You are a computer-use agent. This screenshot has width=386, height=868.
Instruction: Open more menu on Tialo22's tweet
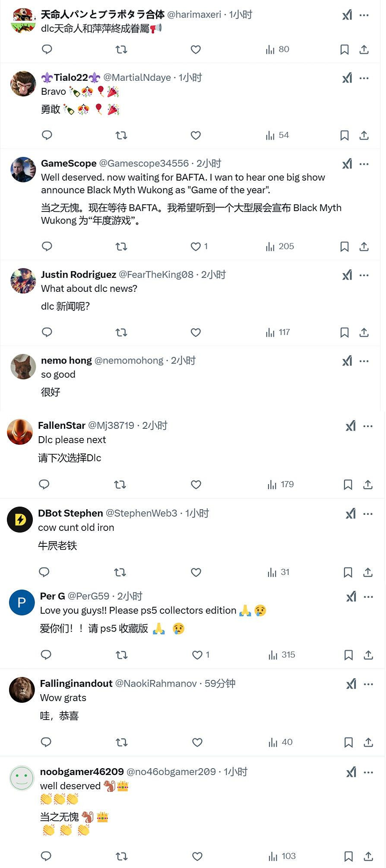(x=364, y=78)
